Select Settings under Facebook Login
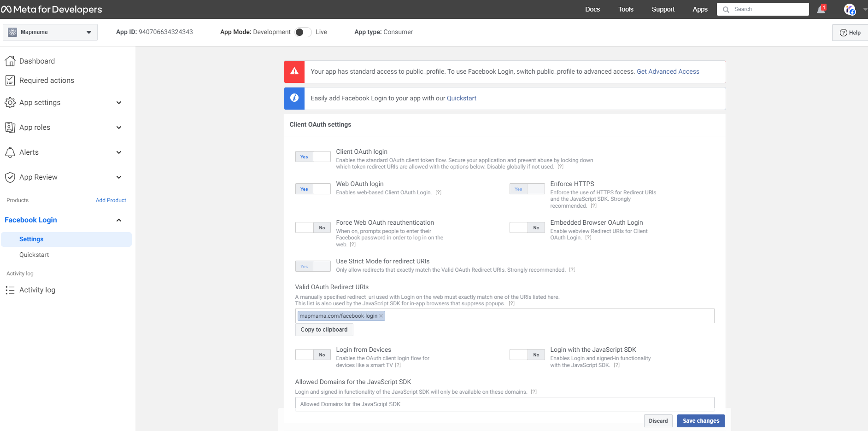This screenshot has height=431, width=868. coord(66,239)
